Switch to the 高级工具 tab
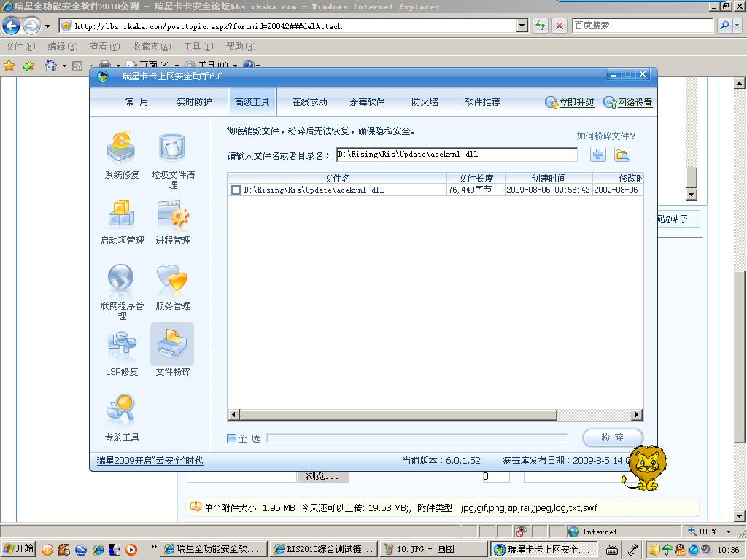Screen dimensions: 747x560 pos(252,101)
